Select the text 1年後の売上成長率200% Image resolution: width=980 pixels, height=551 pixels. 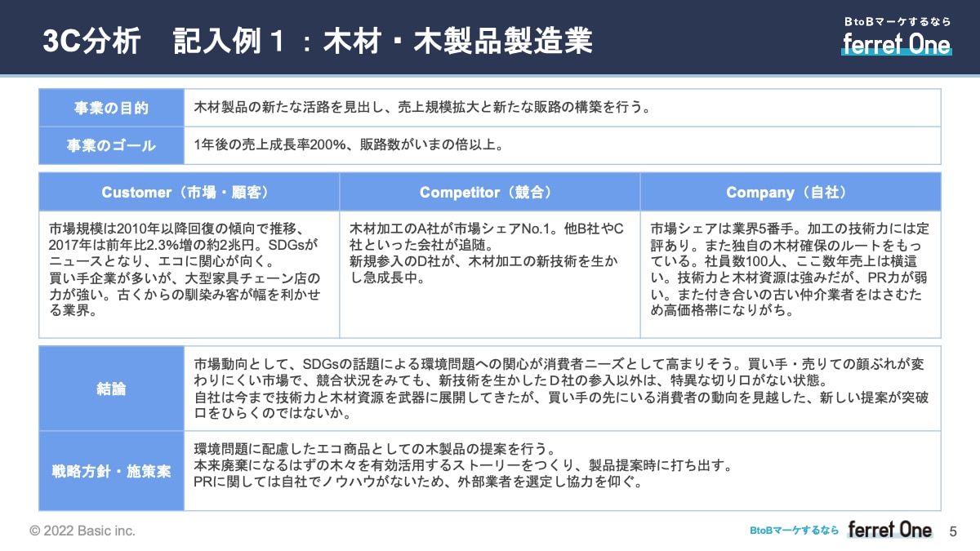268,145
